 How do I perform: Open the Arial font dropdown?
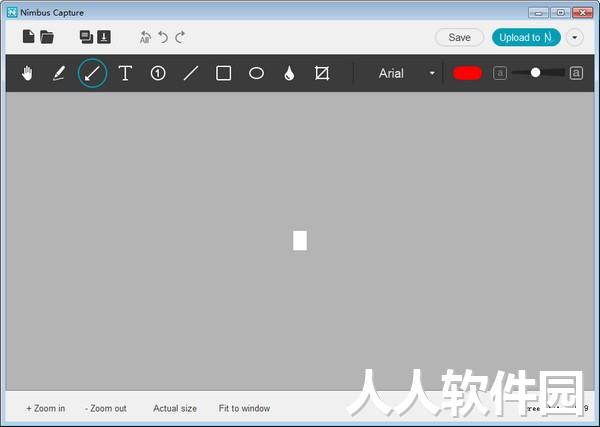coord(406,73)
